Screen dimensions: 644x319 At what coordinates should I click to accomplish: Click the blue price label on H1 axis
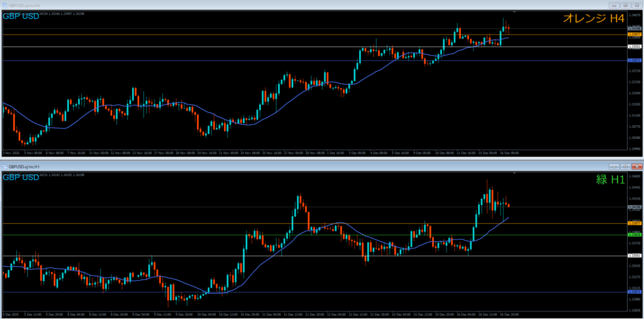tap(634, 292)
